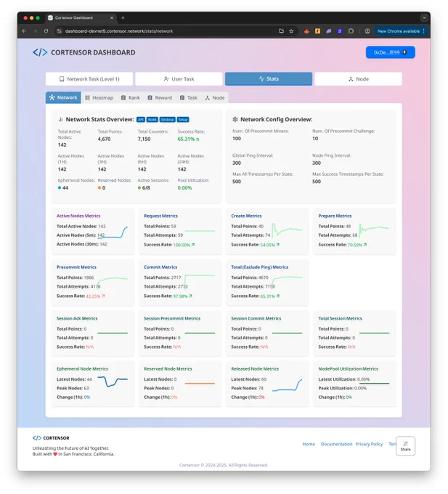The height and width of the screenshot is (494, 448).
Task: Open the wallet button 0xDe...fE99
Action: click(390, 52)
